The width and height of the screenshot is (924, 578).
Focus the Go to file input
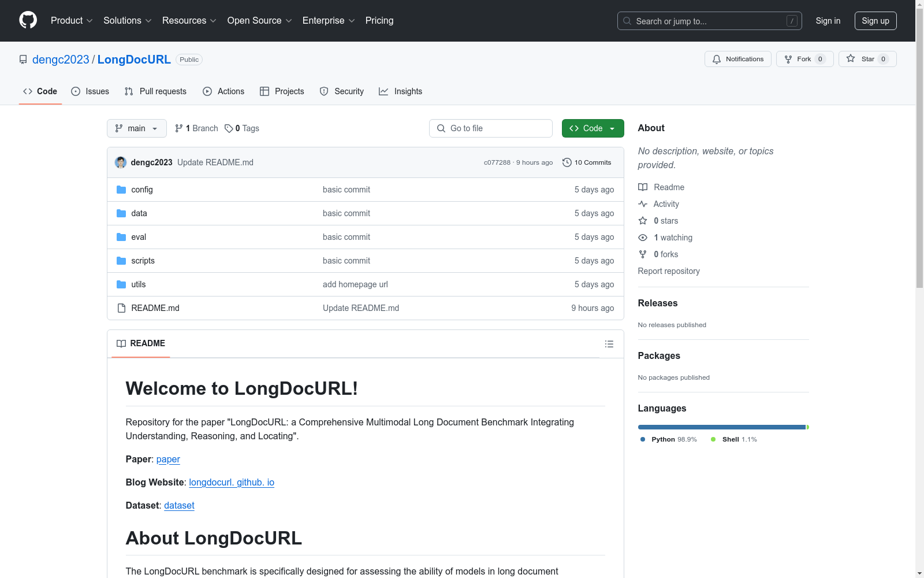click(x=491, y=128)
